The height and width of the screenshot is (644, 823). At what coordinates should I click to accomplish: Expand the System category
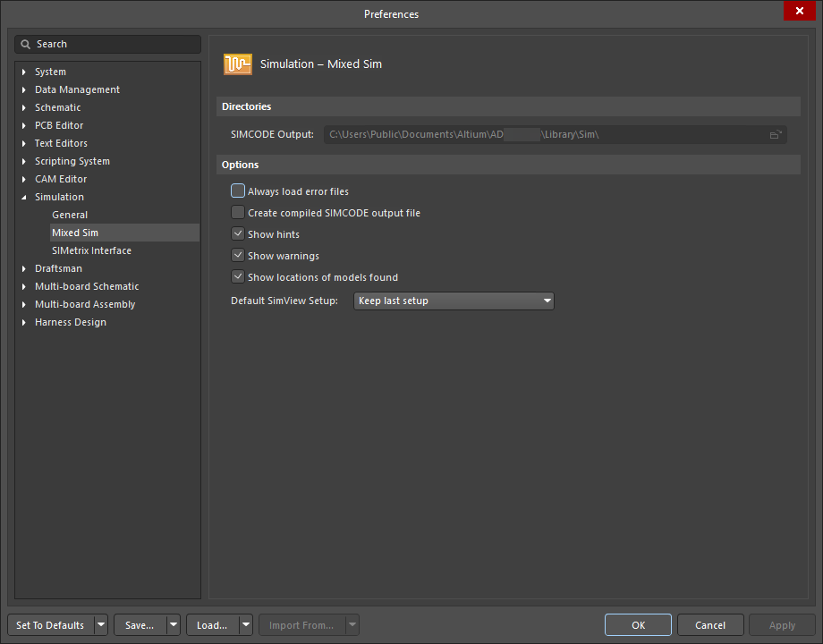23,72
